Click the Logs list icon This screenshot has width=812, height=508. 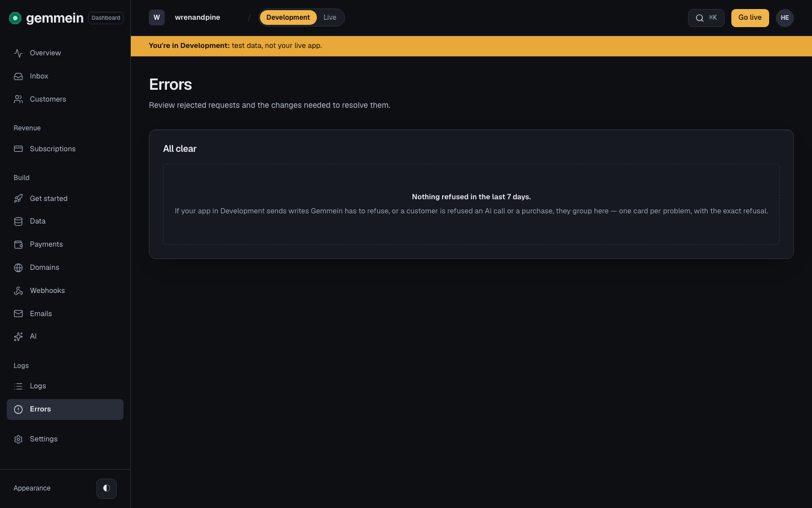tap(19, 386)
